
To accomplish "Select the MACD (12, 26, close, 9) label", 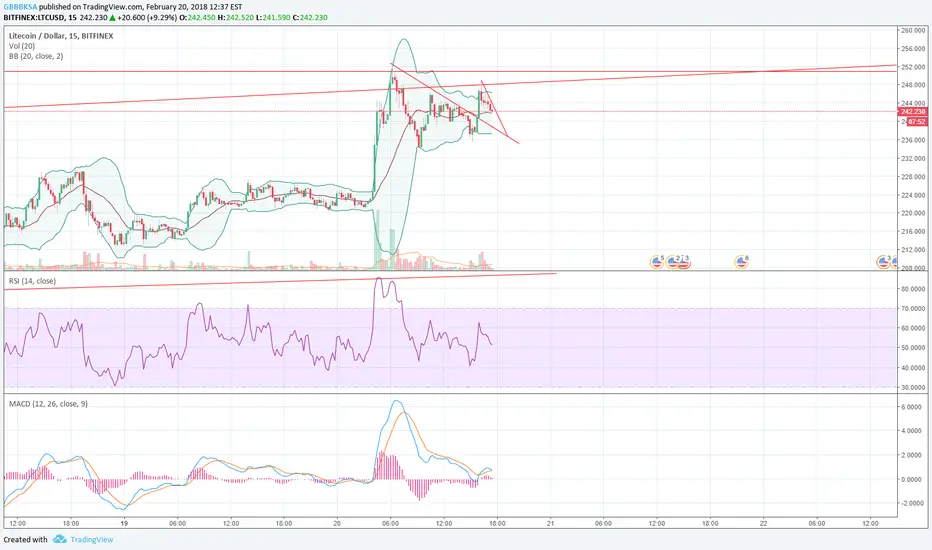I will (48, 404).
